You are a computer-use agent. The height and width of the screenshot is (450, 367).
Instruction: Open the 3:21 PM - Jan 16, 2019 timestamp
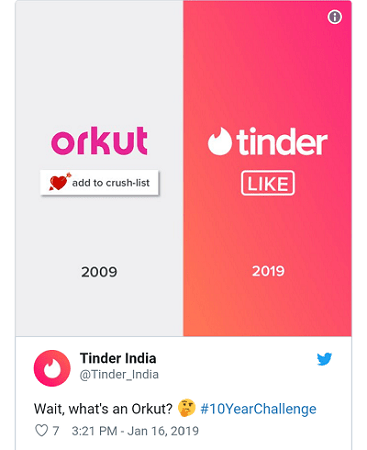135,431
